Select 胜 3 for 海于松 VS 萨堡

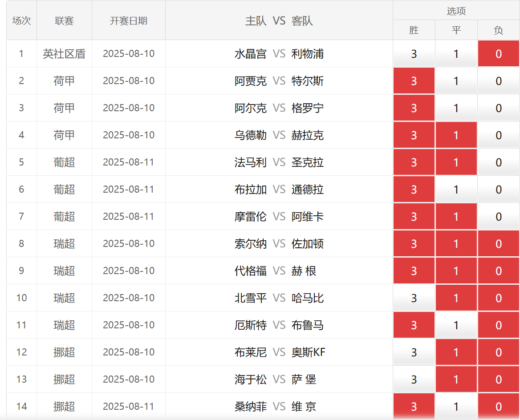[414, 380]
